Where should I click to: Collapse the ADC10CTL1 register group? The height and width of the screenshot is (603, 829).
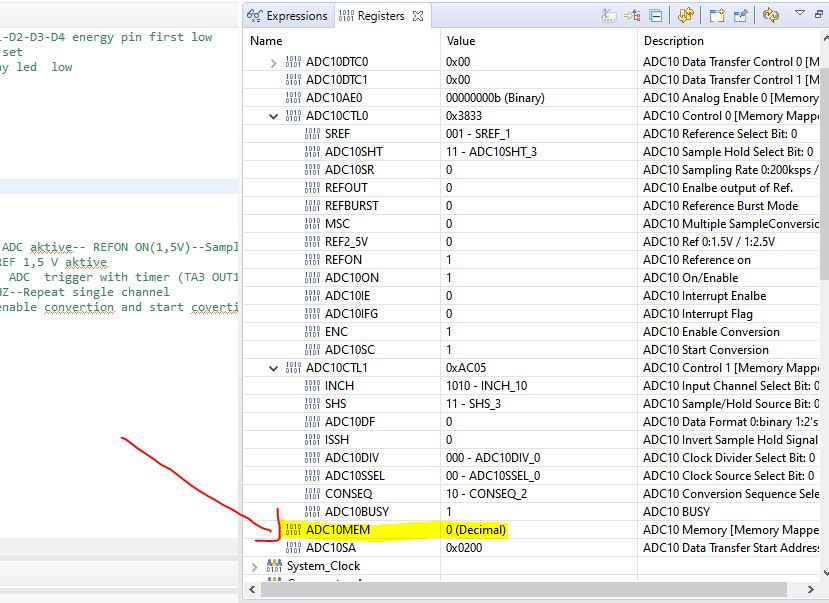point(273,367)
